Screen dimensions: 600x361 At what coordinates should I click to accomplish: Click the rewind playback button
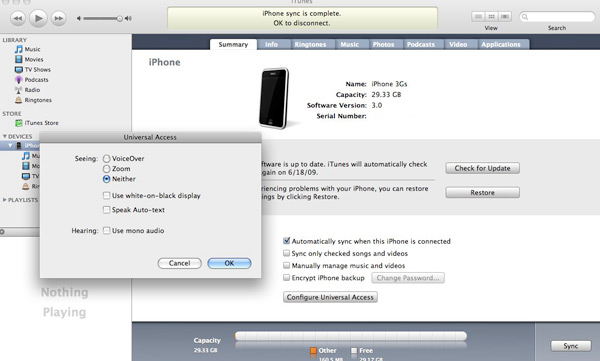pyautogui.click(x=18, y=18)
